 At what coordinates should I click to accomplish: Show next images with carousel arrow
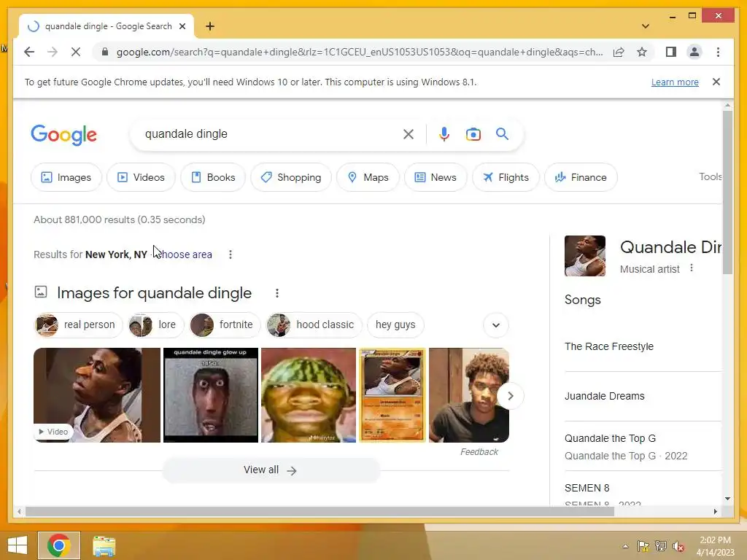510,396
